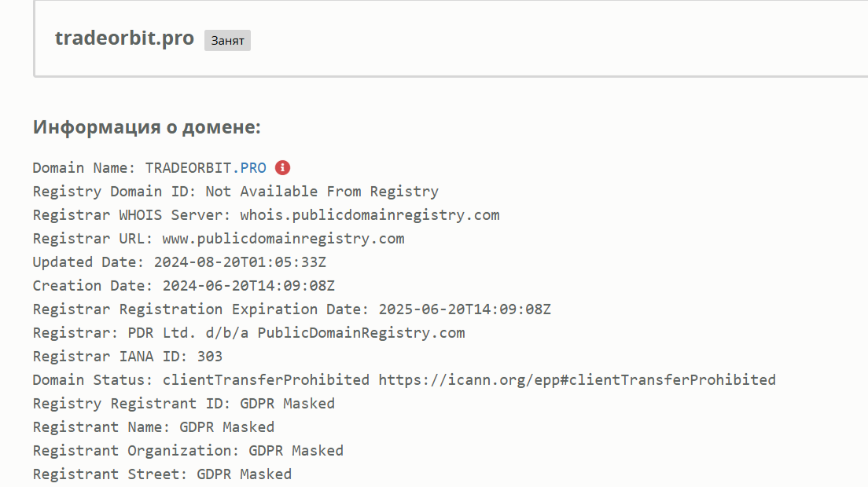Viewport: 868px width, 487px height.
Task: Click the clientTransferProhibited status text
Action: click(266, 380)
